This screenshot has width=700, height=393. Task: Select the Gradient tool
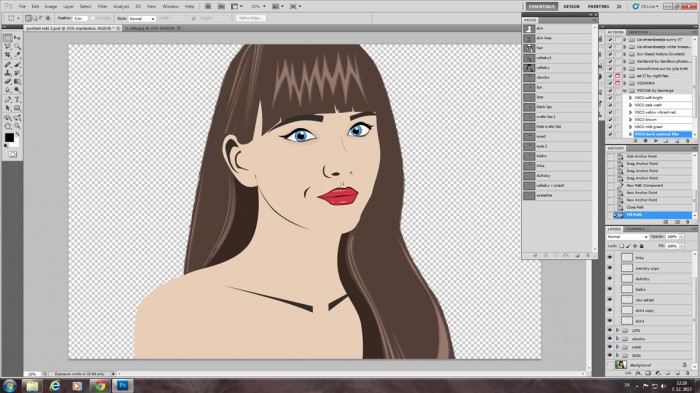point(17,82)
